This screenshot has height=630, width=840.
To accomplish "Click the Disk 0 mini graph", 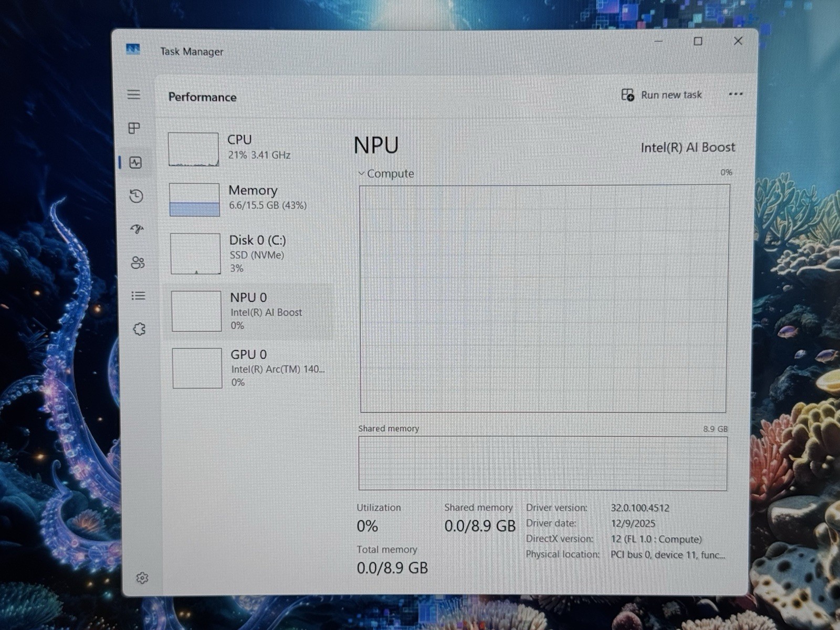I will pos(195,254).
